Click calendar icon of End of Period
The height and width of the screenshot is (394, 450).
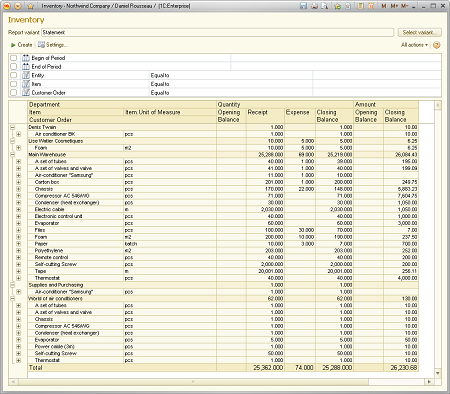click(x=26, y=66)
